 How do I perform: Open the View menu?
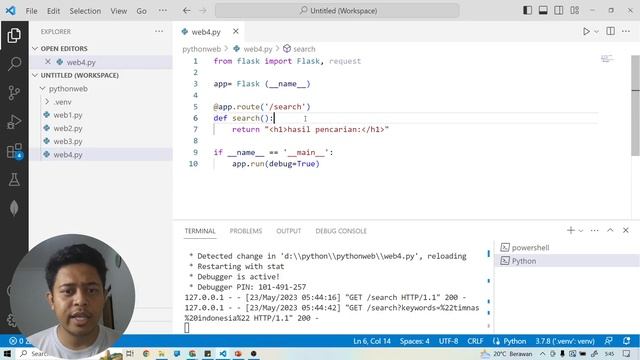click(x=118, y=11)
